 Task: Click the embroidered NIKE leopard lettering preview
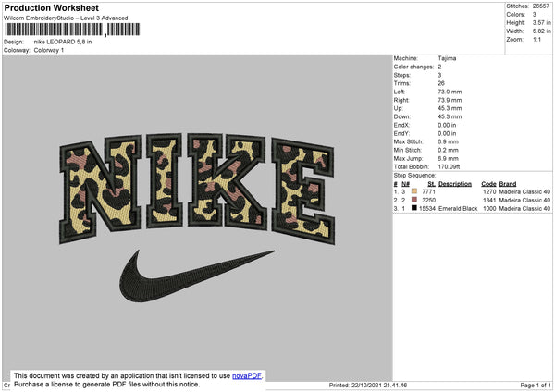click(197, 188)
